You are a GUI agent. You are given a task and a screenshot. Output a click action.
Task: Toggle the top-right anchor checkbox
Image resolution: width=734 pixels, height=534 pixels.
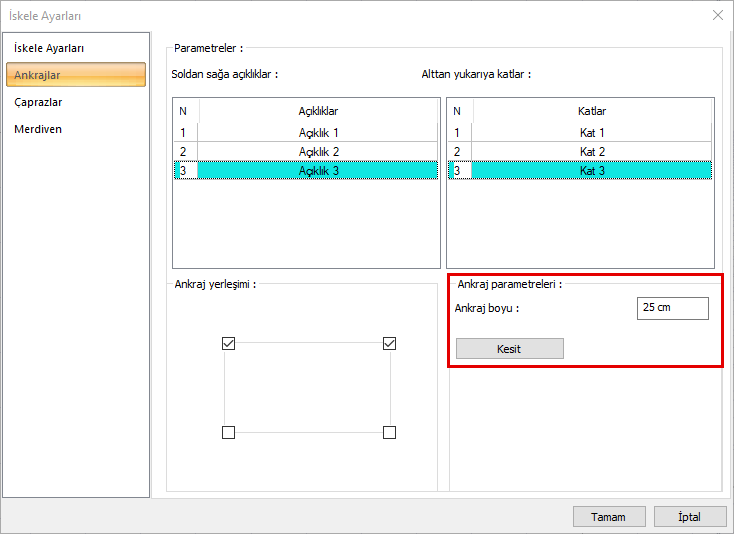point(389,344)
